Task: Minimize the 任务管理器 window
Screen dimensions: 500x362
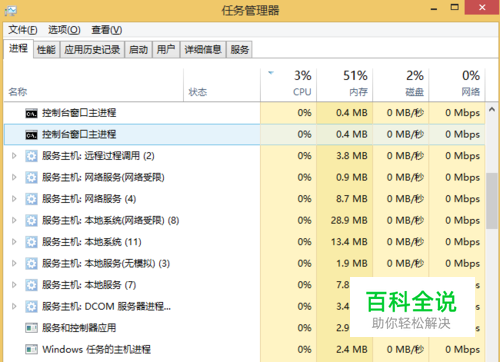Action: click(x=434, y=8)
